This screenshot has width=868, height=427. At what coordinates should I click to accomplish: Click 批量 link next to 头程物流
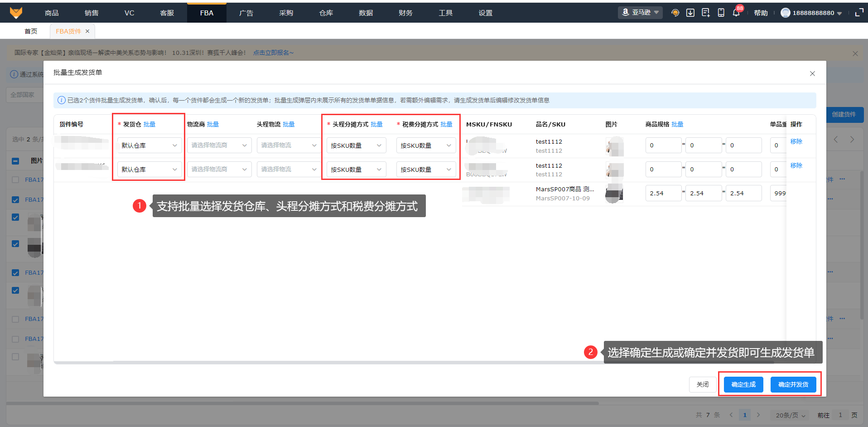pyautogui.click(x=289, y=124)
